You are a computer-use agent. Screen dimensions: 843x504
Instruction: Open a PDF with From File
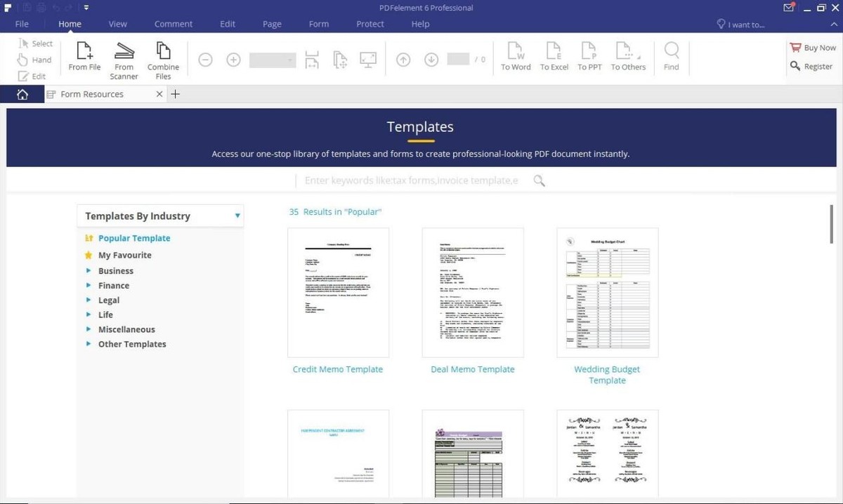(84, 57)
